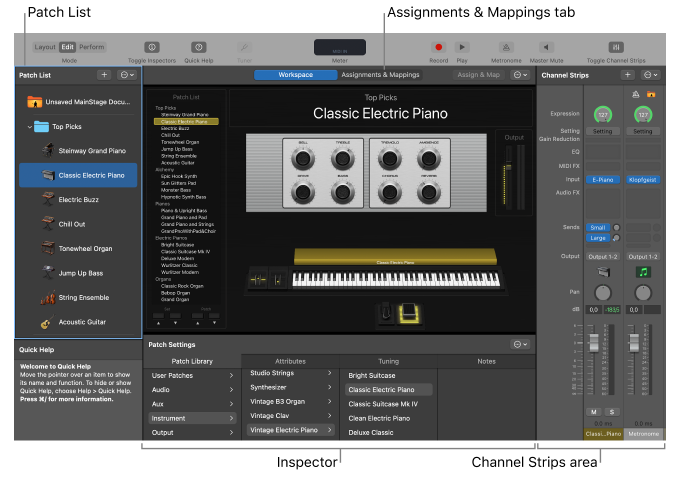The width and height of the screenshot is (687, 485).
Task: Expand User Patches in Patch Library
Action: (192, 375)
